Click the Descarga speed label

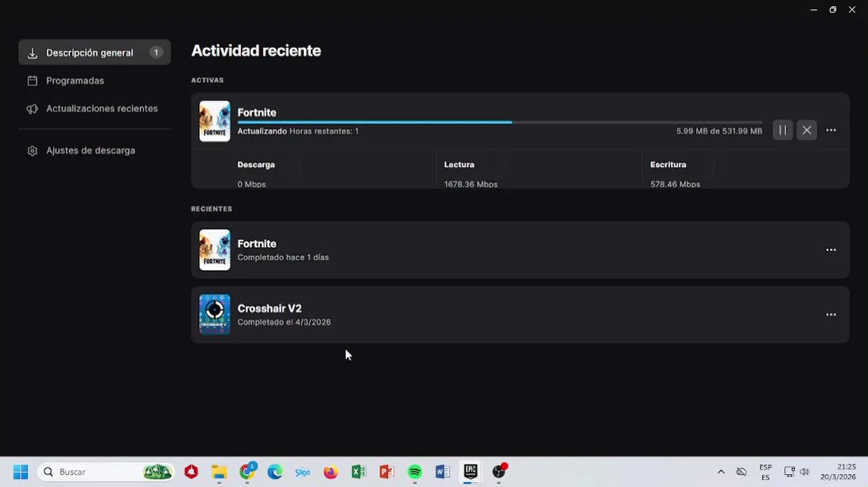pyautogui.click(x=256, y=164)
